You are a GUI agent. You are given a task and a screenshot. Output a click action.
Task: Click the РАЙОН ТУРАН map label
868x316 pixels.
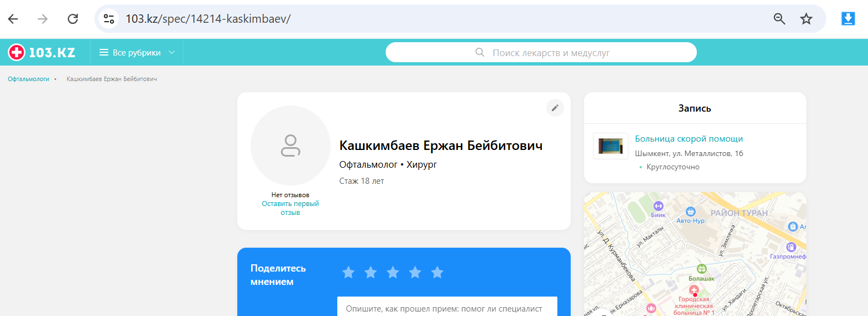[x=739, y=213]
